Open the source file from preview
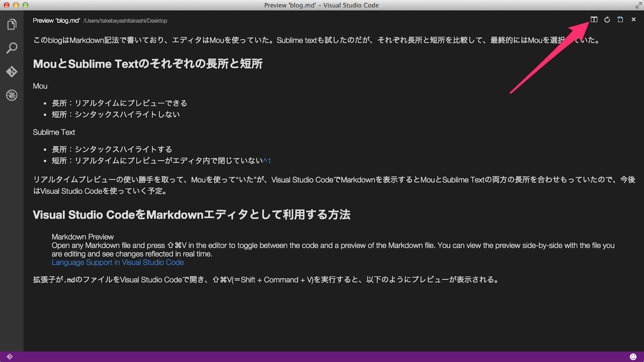Viewport: 644px width, 362px height. tap(620, 20)
